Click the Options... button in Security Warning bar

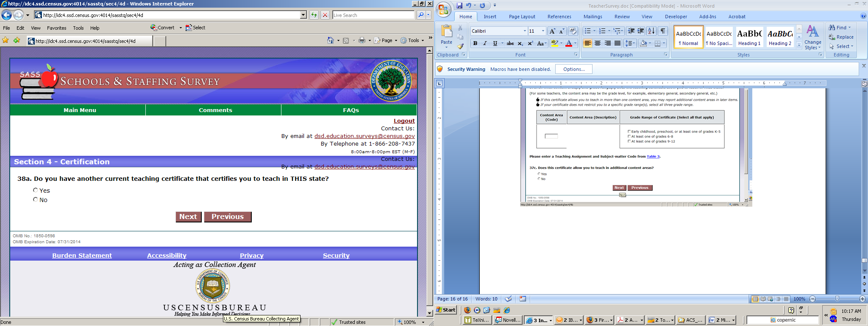click(574, 69)
